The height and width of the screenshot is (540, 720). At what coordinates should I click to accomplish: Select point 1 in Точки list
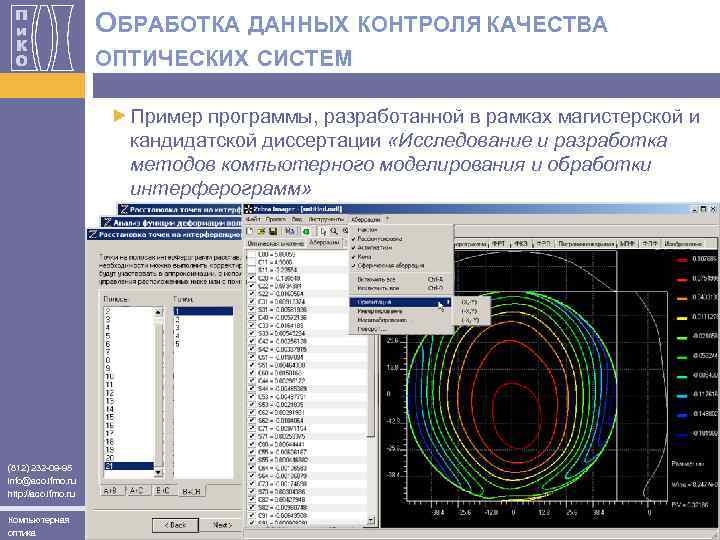click(203, 311)
